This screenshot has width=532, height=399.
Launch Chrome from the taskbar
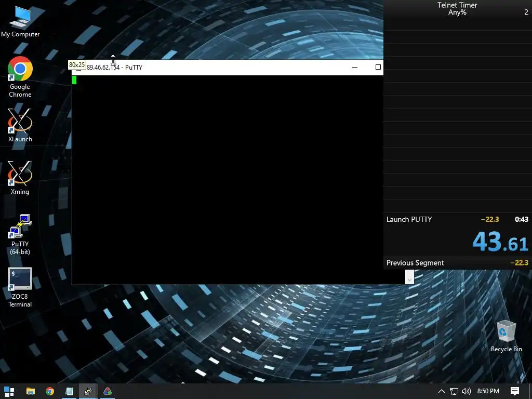pos(50,391)
